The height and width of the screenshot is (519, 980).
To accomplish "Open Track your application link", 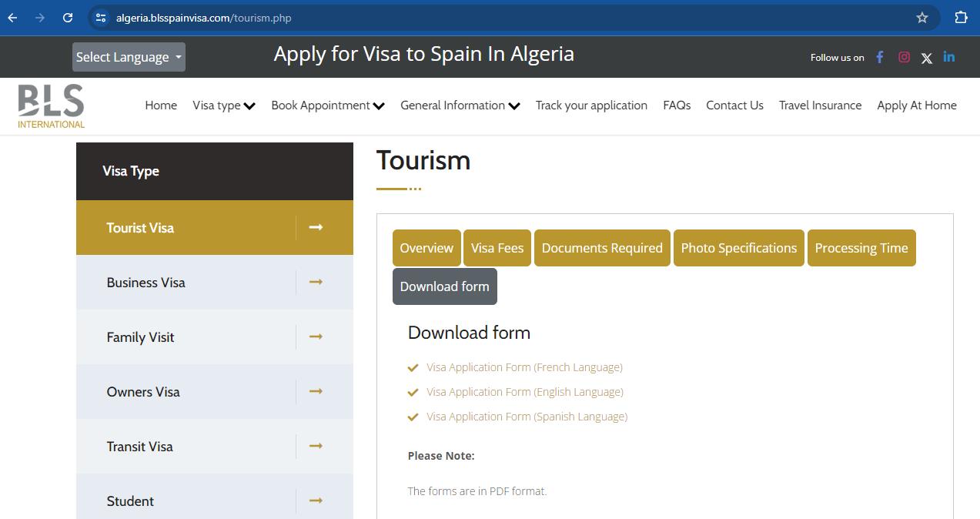I will coord(591,105).
